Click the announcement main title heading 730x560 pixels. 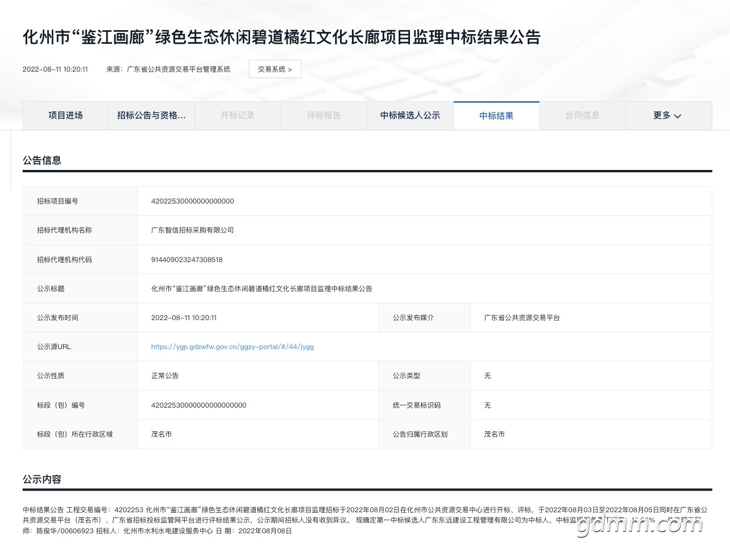pyautogui.click(x=281, y=38)
